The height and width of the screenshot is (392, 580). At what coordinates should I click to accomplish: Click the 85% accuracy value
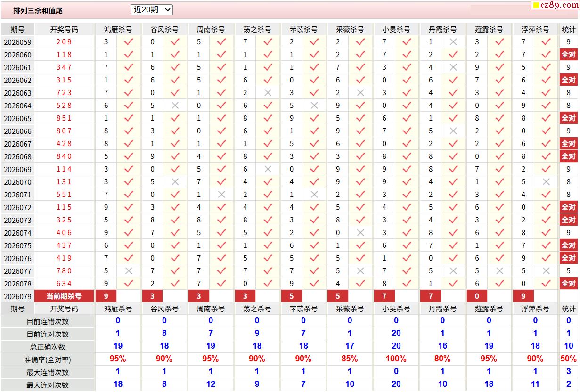(350, 359)
